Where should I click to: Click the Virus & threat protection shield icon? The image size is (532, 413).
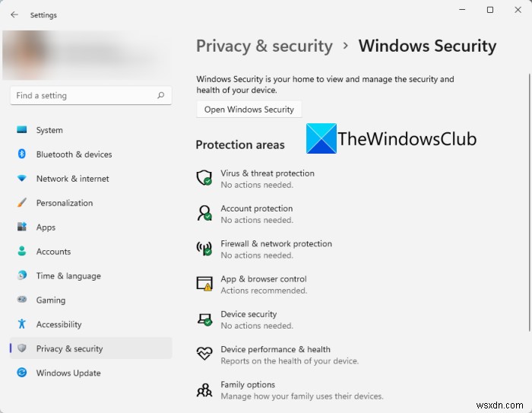(x=204, y=178)
